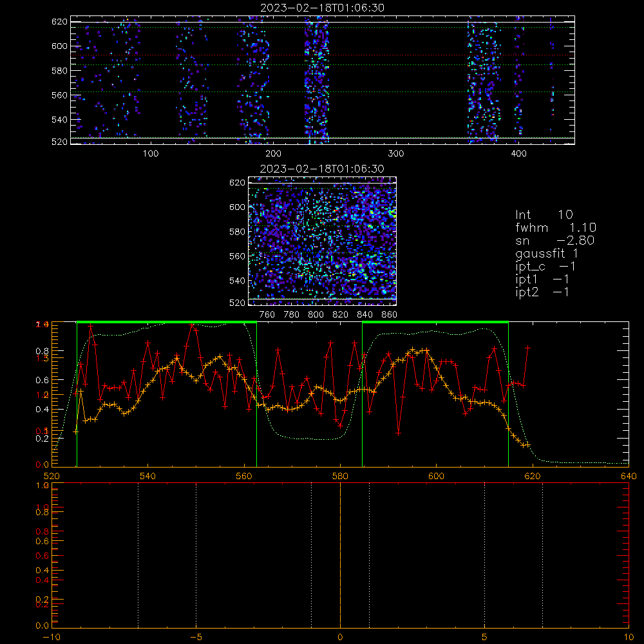The image size is (644, 644).
Task: Click x-axis label 800 under the middle image
Action: click(316, 315)
